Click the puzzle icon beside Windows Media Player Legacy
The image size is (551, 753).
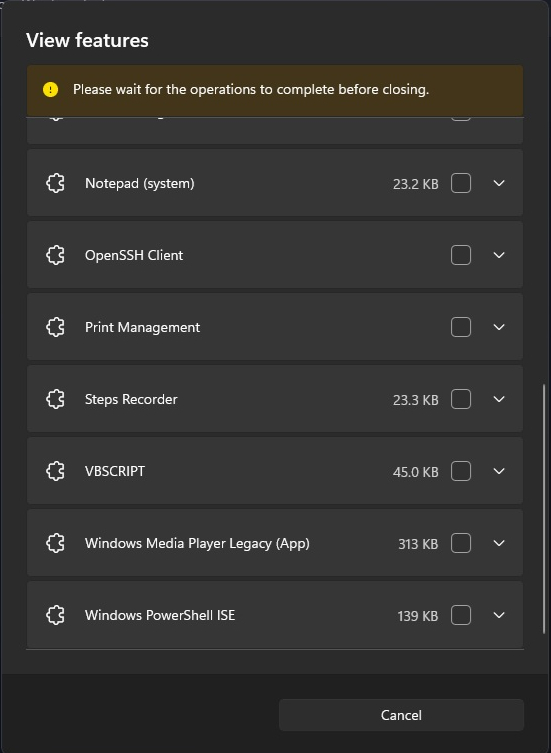(x=55, y=543)
